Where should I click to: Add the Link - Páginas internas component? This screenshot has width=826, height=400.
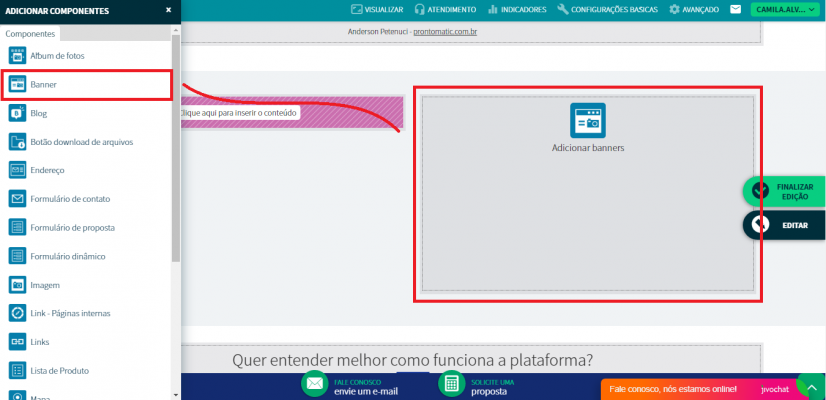(70, 313)
